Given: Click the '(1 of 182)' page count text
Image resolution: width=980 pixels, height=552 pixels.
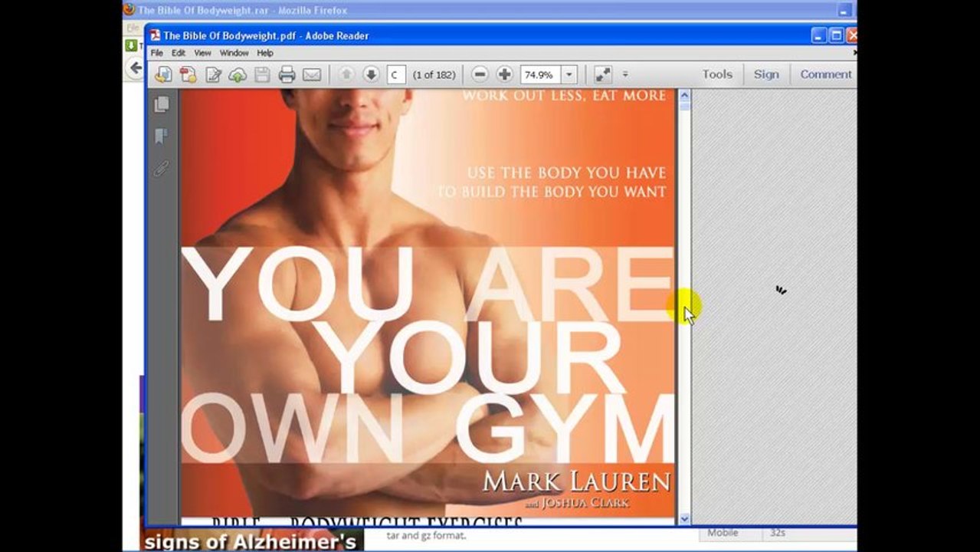Looking at the screenshot, I should pyautogui.click(x=434, y=74).
